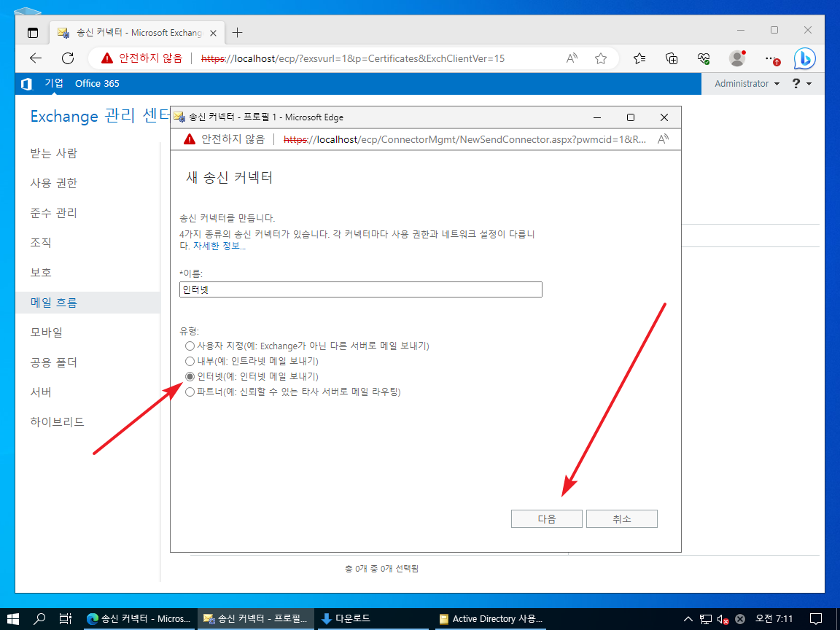The height and width of the screenshot is (630, 840).
Task: Click the not-secure warning icon in main address bar
Action: [x=107, y=58]
